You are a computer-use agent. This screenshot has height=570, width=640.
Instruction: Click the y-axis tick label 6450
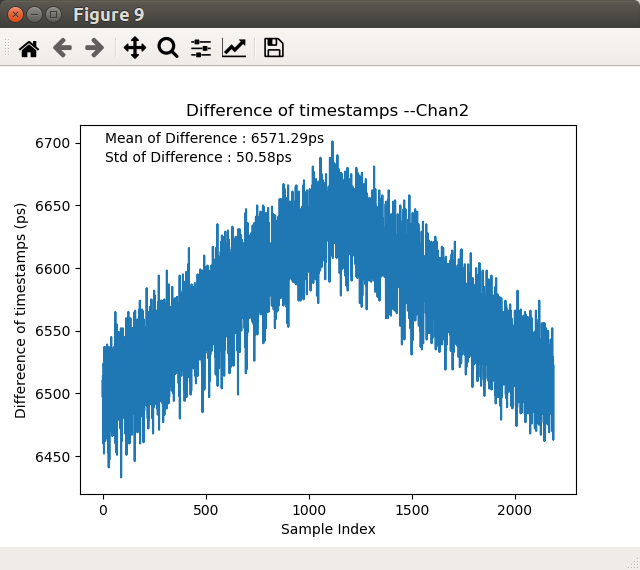pyautogui.click(x=53, y=457)
